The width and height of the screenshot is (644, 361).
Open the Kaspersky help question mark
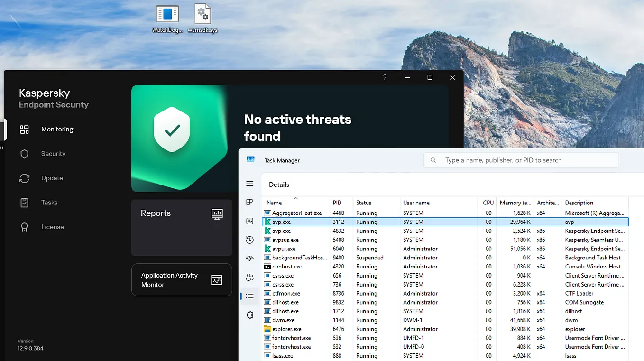pos(384,77)
